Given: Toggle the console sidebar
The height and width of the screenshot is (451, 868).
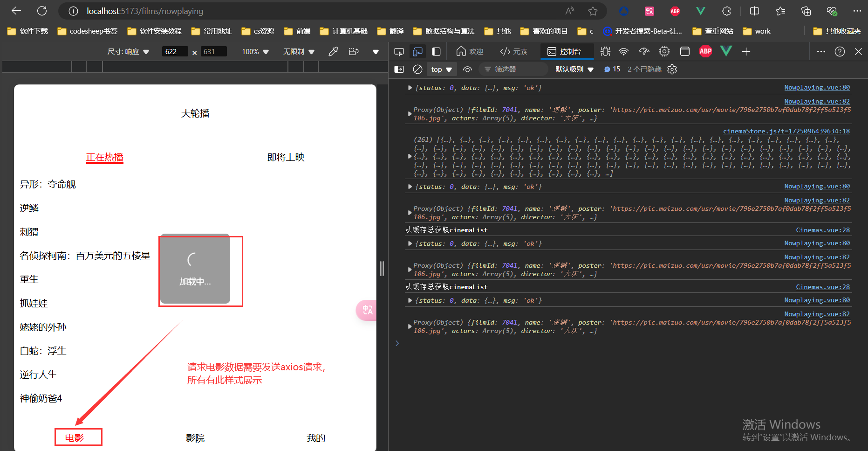Looking at the screenshot, I should 399,69.
